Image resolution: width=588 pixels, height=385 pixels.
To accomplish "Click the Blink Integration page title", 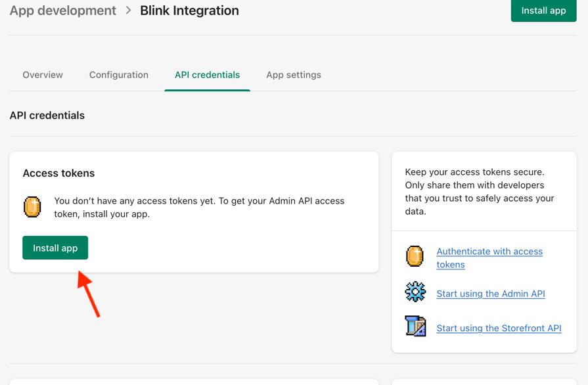I will [189, 11].
